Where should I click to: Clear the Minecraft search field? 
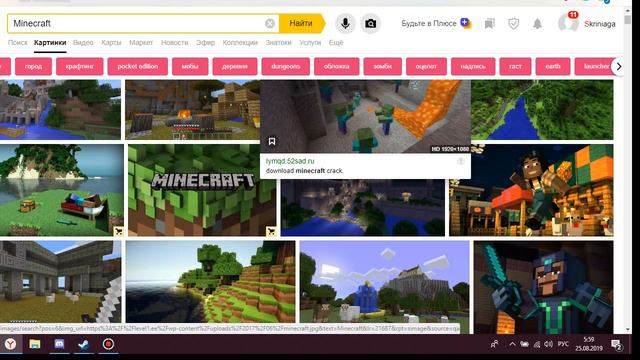coord(269,24)
